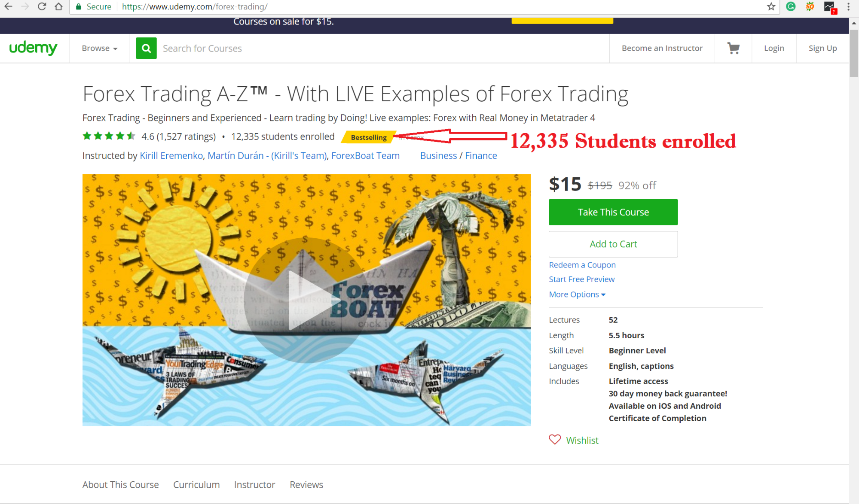Go to browser home icon
The image size is (859, 504).
59,6
